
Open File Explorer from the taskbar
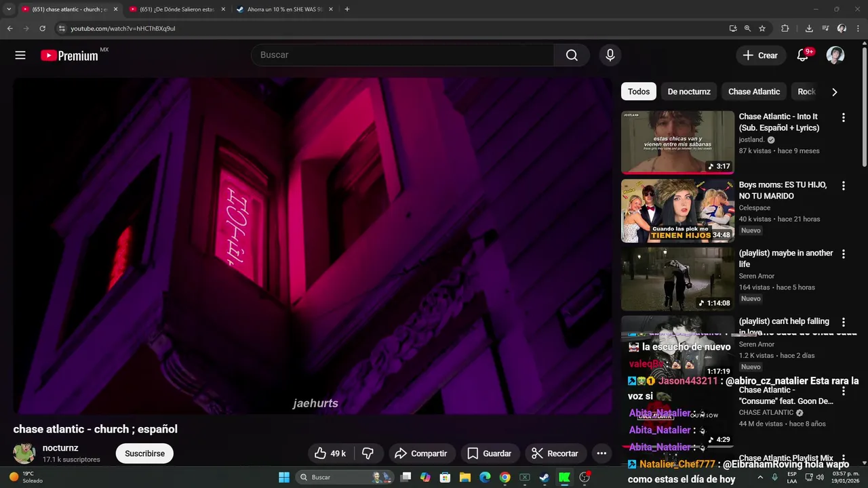[465, 477]
